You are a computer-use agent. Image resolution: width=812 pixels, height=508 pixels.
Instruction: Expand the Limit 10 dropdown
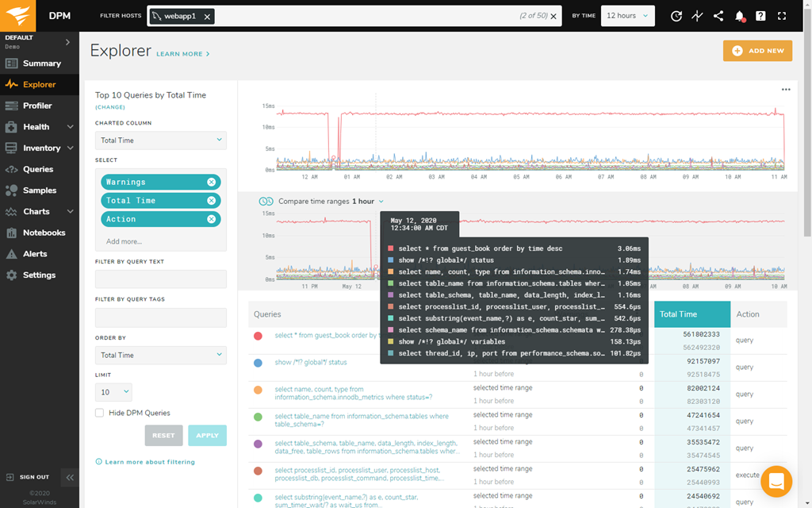click(113, 392)
